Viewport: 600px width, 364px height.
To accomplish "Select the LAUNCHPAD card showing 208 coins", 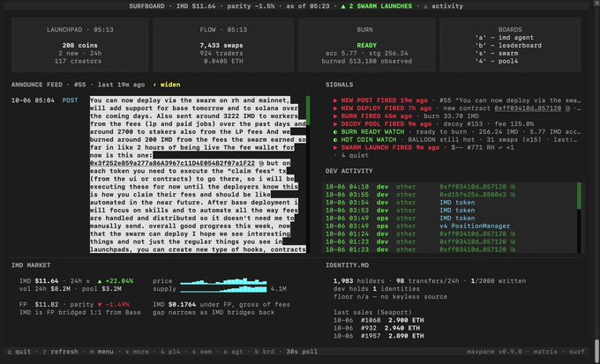I will point(80,45).
